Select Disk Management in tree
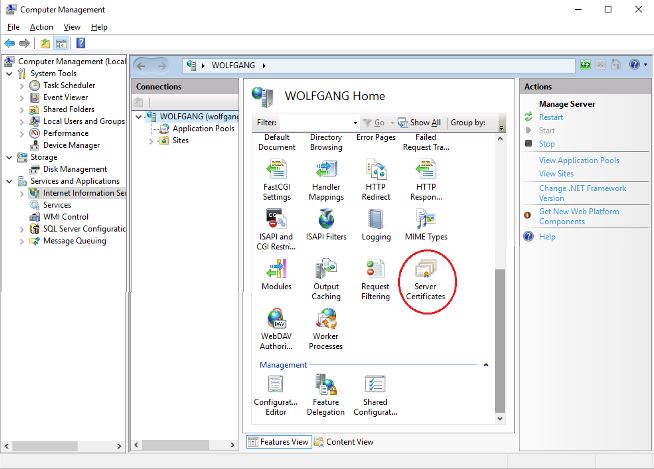 click(x=75, y=169)
